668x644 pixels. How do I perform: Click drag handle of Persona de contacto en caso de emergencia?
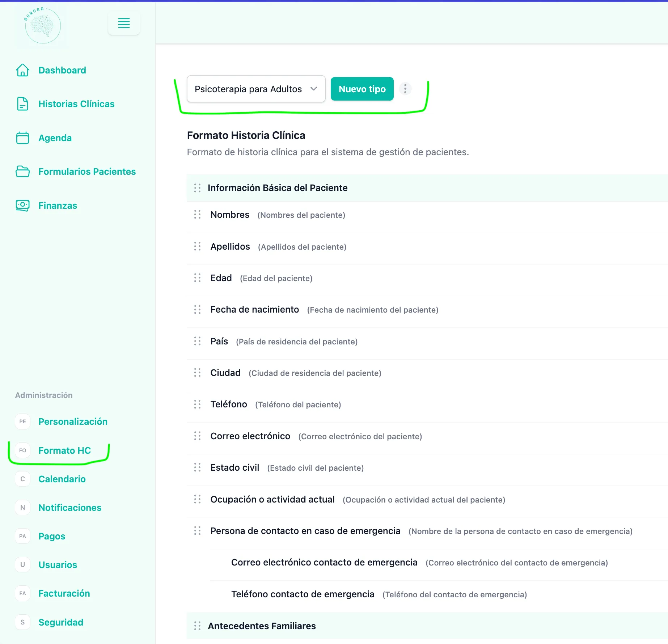point(197,531)
